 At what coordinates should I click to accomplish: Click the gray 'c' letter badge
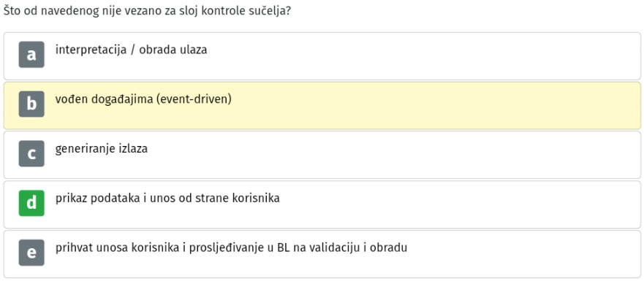click(x=31, y=153)
